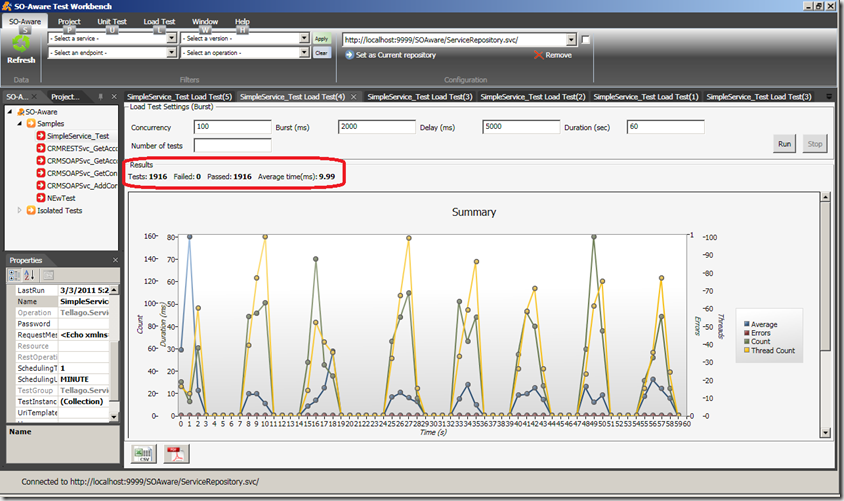
Task: Click the Isolated Tests folder icon
Action: click(31, 210)
